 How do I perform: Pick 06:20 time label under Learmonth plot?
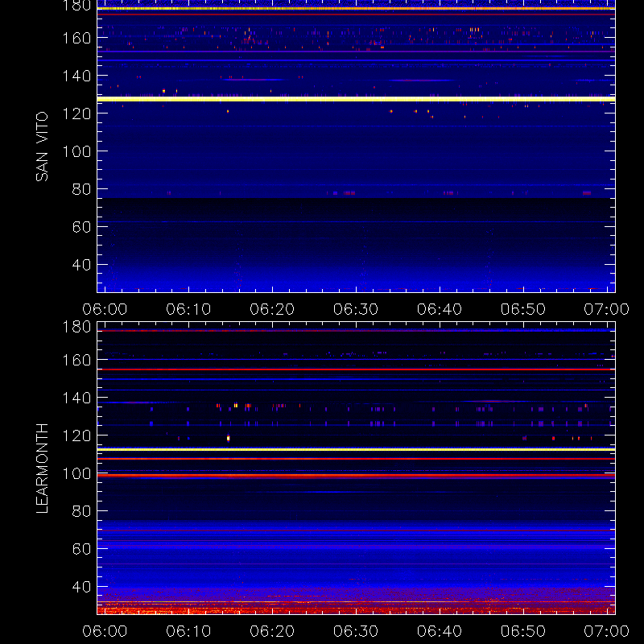point(272,631)
